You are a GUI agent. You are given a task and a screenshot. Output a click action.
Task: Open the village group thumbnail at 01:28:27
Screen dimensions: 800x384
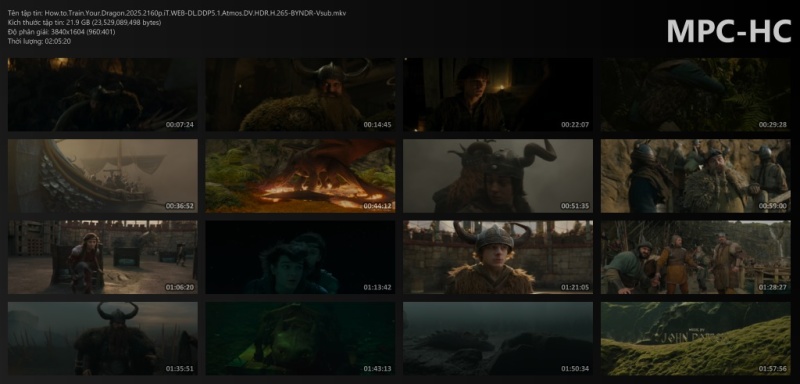695,257
